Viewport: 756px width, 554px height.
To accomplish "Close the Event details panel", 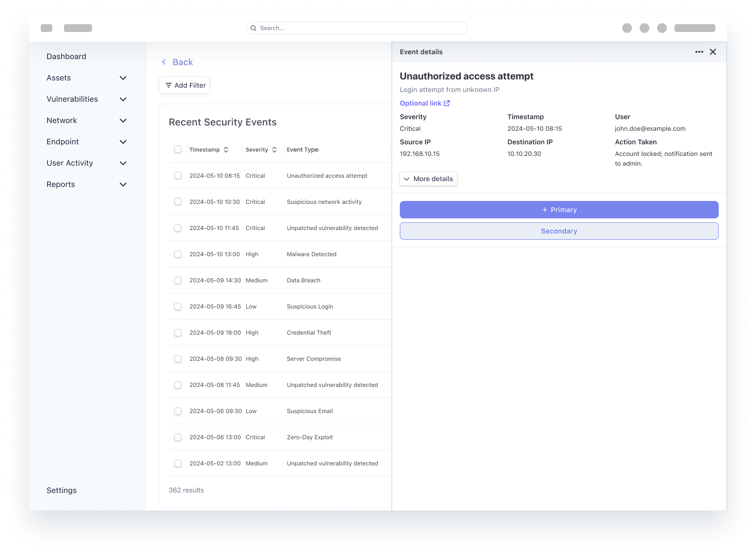I will pos(713,52).
